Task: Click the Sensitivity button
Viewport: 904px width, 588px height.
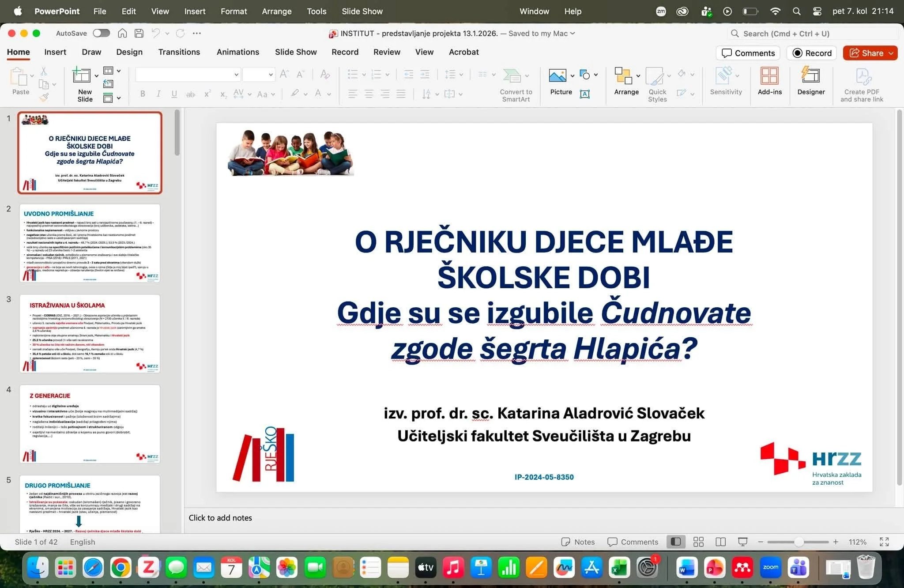Action: 726,81
